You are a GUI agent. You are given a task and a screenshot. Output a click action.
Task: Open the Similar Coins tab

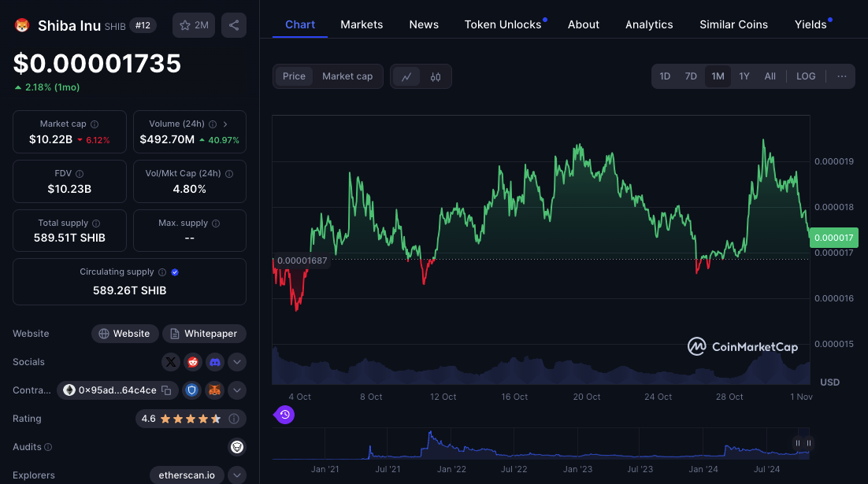[733, 25]
